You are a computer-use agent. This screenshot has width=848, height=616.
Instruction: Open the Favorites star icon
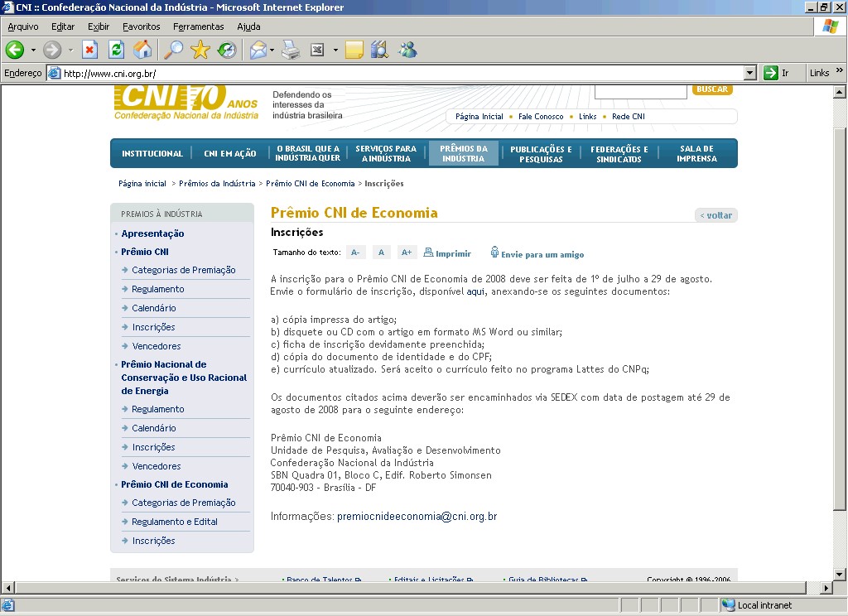[x=200, y=51]
